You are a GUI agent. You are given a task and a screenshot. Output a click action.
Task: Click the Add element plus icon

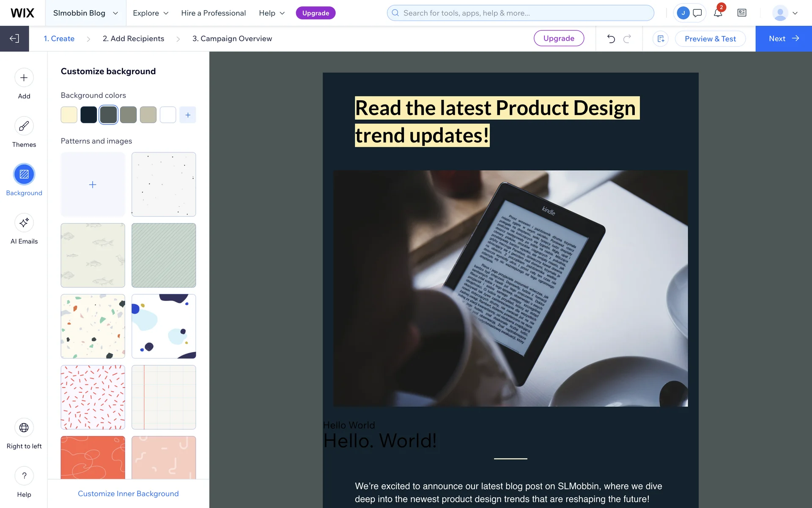pyautogui.click(x=24, y=78)
